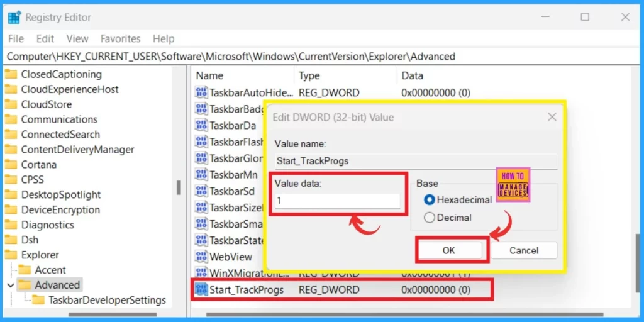This screenshot has height=322, width=644.
Task: Select the Advanced key label
Action: point(57,285)
